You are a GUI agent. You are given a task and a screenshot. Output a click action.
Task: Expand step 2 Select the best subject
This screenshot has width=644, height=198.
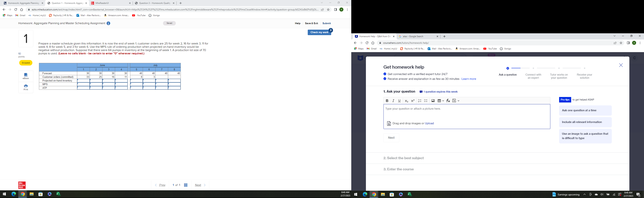click(x=403, y=158)
